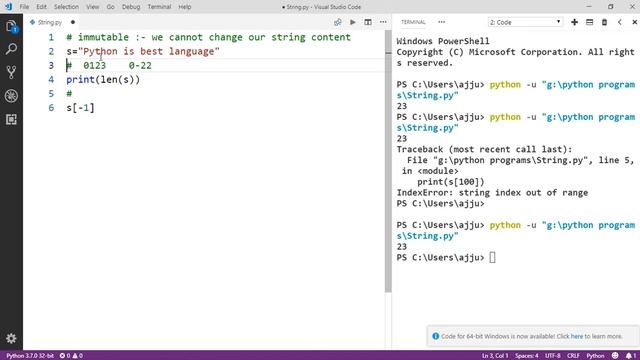Open the Source Control view
640x360 pixels.
click(11, 72)
